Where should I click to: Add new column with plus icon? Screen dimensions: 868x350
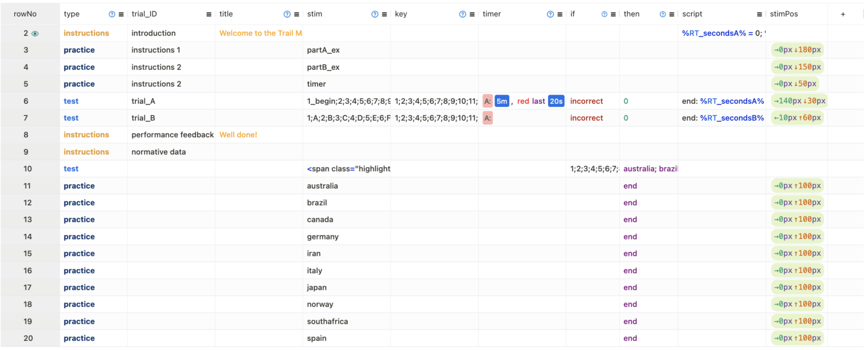843,14
